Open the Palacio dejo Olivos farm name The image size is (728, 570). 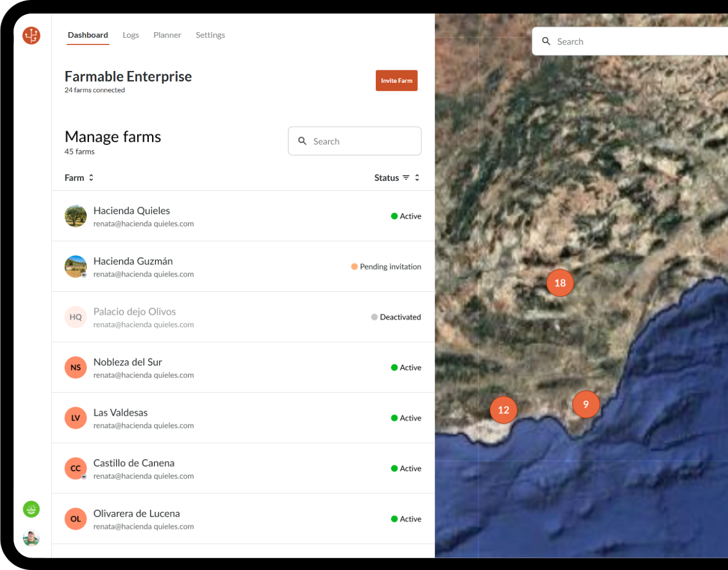point(135,311)
